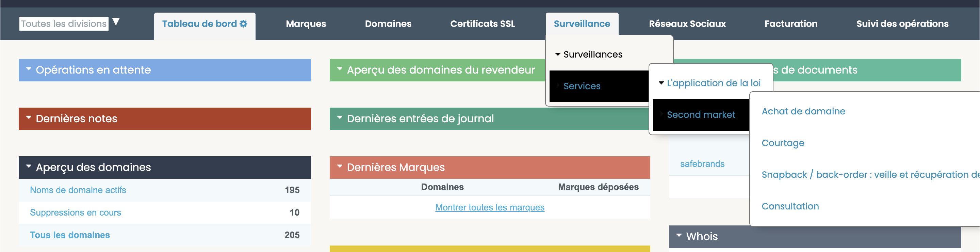Choose L'application de la loi menu item

[x=713, y=83]
